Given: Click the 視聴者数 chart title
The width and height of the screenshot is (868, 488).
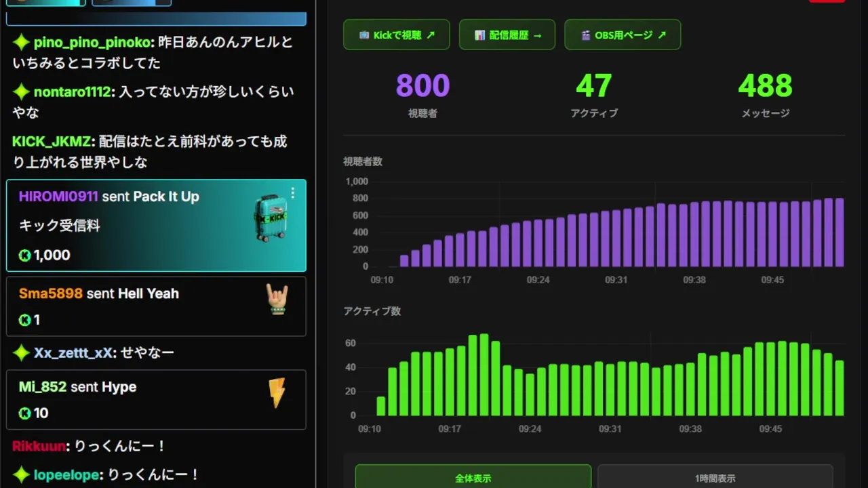Looking at the screenshot, I should (363, 161).
